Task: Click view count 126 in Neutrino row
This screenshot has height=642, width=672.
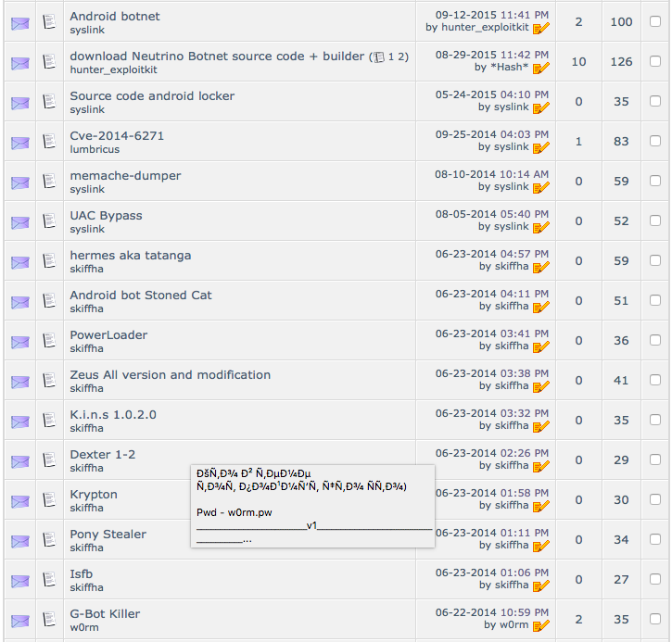Action: (x=621, y=62)
